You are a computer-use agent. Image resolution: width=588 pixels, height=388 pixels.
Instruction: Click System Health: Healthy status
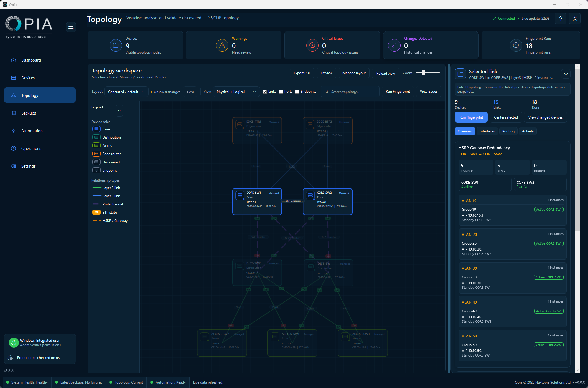coord(27,382)
